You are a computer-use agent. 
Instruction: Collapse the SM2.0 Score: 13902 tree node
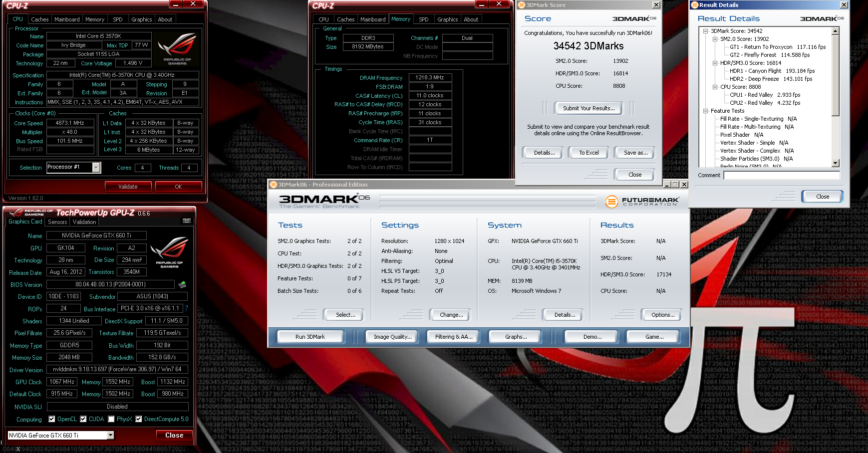(x=715, y=39)
